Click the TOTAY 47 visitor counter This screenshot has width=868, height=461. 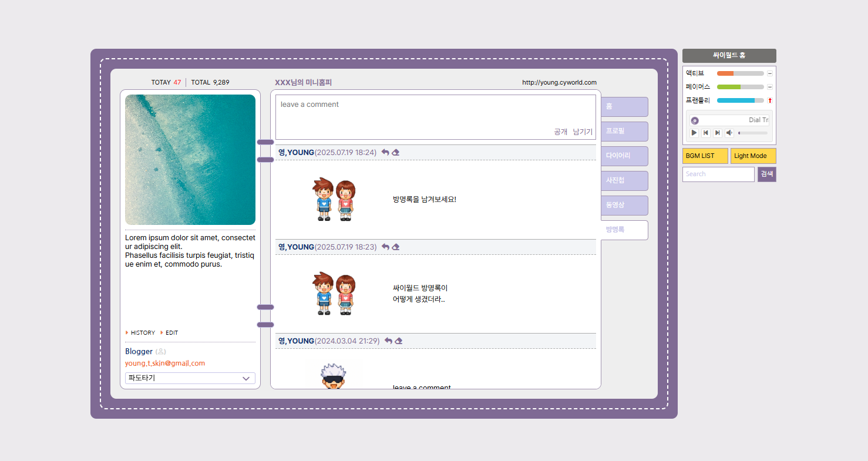(166, 82)
